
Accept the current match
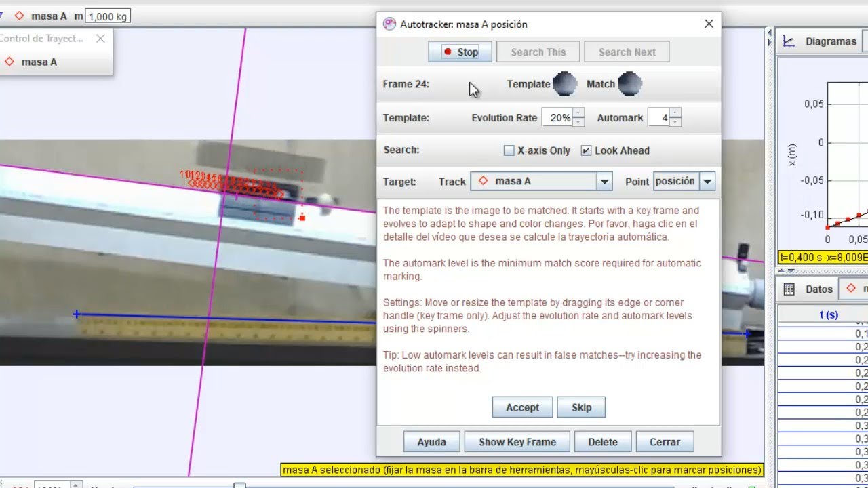pos(522,407)
